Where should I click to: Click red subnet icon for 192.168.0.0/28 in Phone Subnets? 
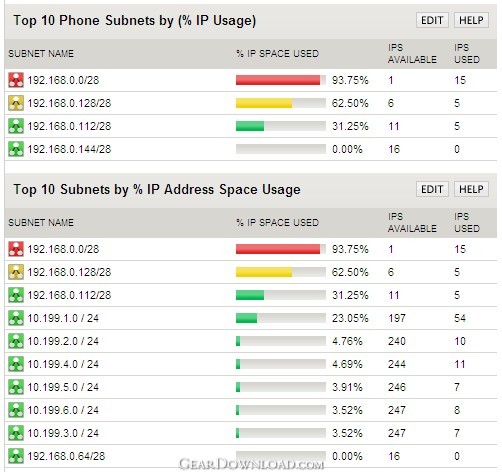coord(16,80)
